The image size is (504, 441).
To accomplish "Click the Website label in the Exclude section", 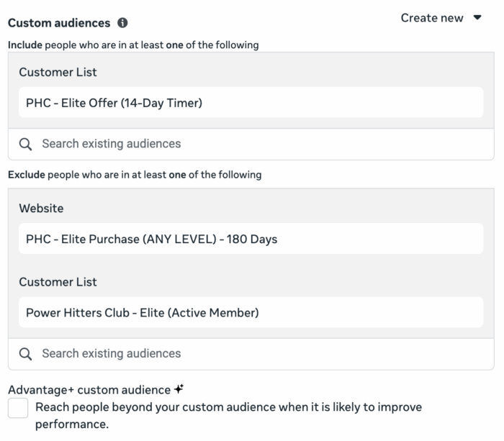I will [41, 209].
